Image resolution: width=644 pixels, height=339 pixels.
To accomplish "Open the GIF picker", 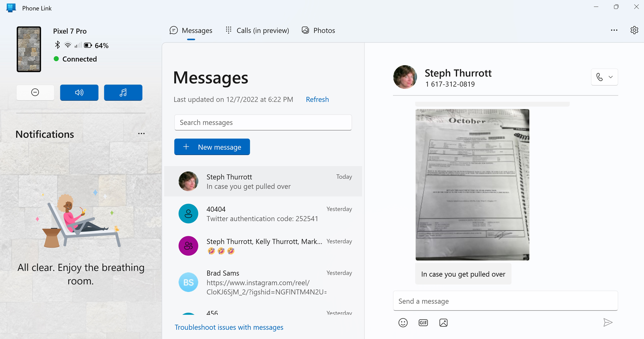I will [423, 323].
